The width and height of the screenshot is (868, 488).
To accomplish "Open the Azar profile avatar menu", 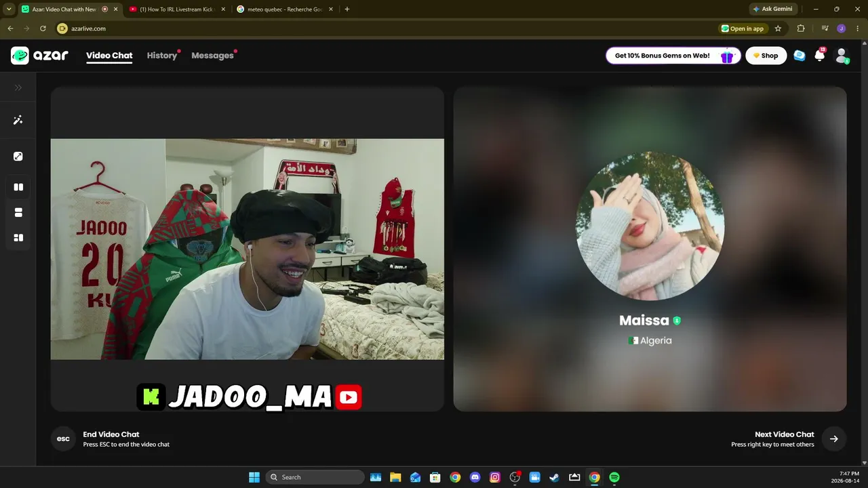I will coord(842,56).
